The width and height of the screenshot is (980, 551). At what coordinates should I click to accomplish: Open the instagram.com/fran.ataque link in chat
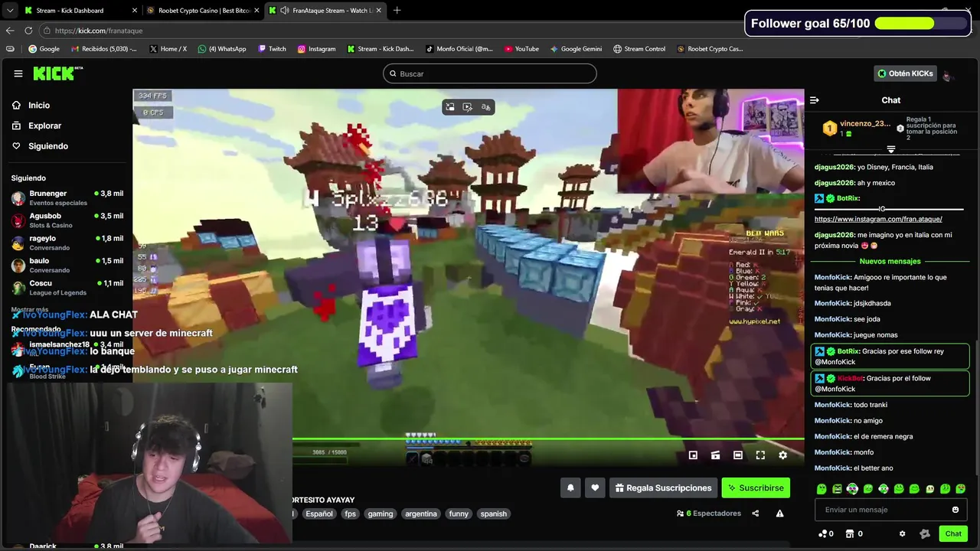(x=878, y=219)
